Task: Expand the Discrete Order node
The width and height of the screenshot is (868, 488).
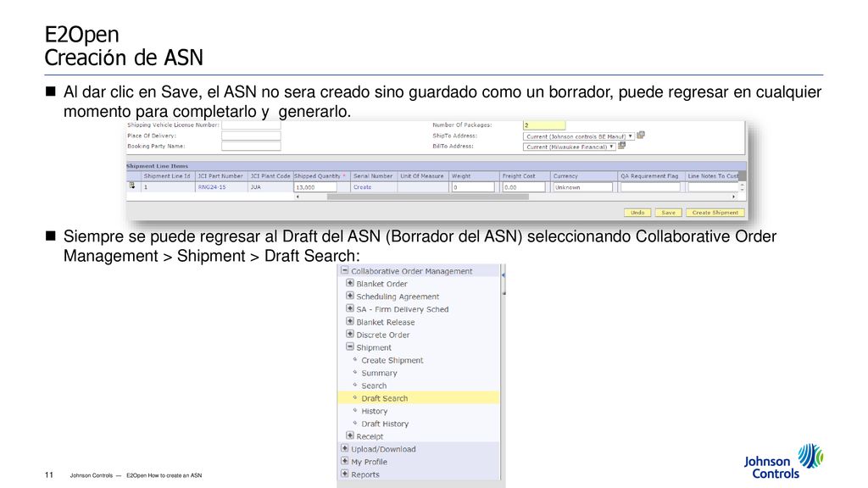Action: 350,334
